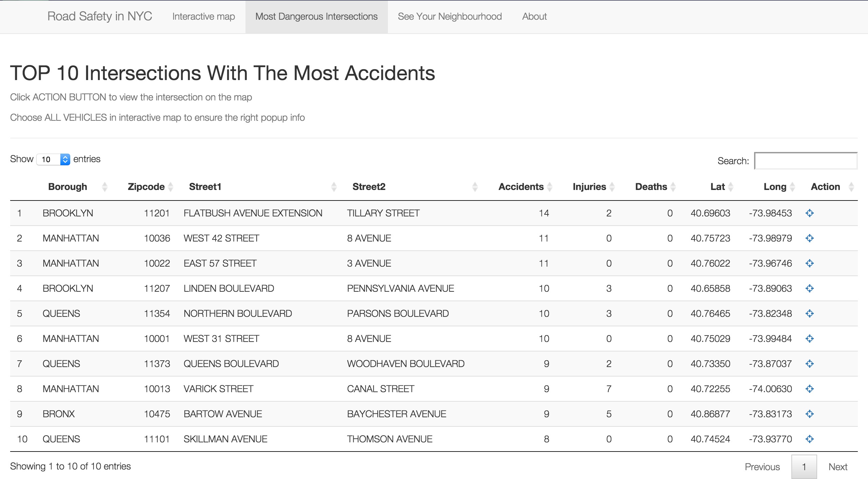
Task: Go to the About page
Action: tap(534, 16)
